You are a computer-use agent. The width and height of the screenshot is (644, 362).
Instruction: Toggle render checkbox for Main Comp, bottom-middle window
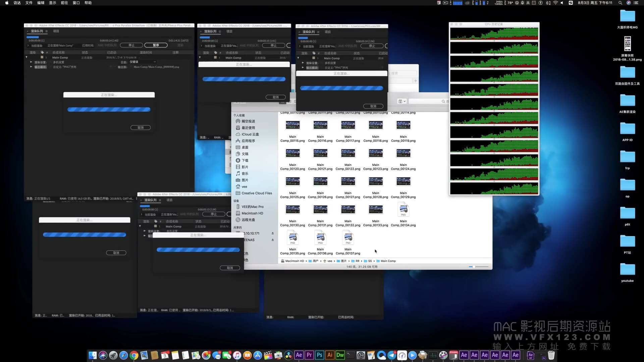click(x=155, y=226)
